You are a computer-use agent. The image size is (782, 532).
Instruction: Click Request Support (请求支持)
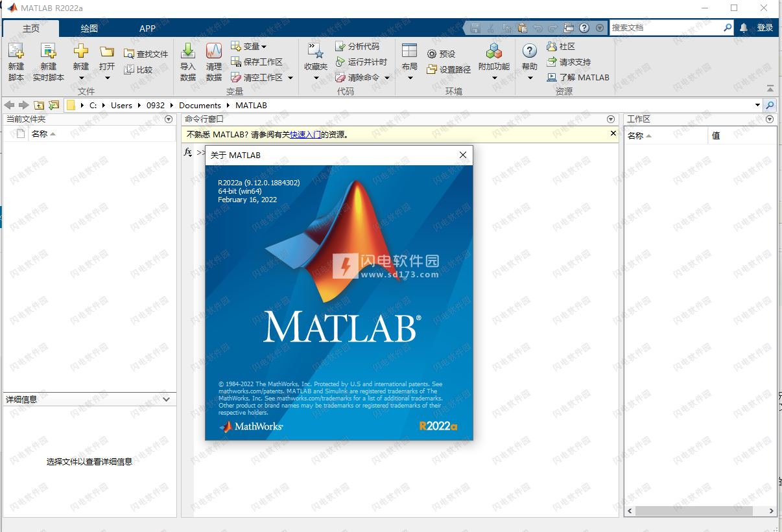click(x=569, y=62)
